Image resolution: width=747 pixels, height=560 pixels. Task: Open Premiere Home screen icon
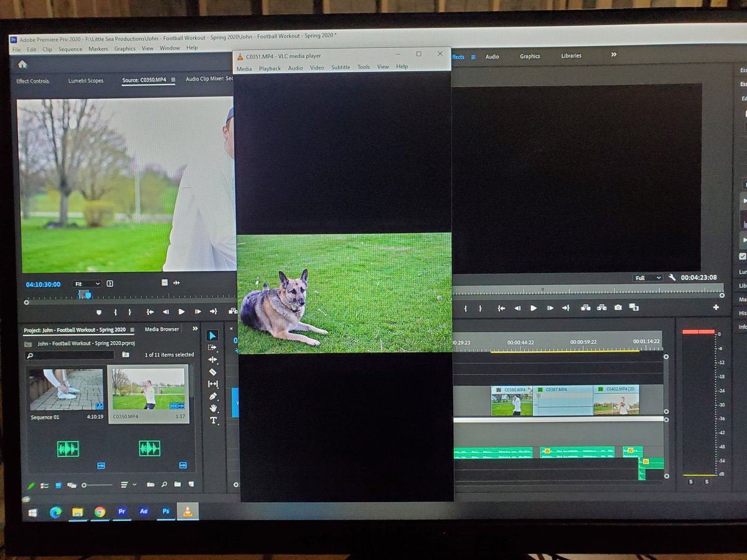tap(22, 64)
